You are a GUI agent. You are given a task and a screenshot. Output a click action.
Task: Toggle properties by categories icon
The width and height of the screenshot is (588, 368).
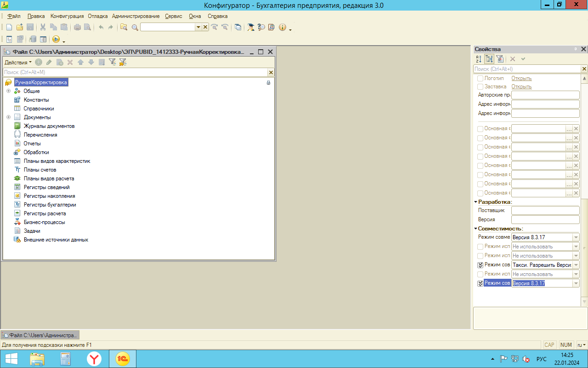[x=489, y=59]
